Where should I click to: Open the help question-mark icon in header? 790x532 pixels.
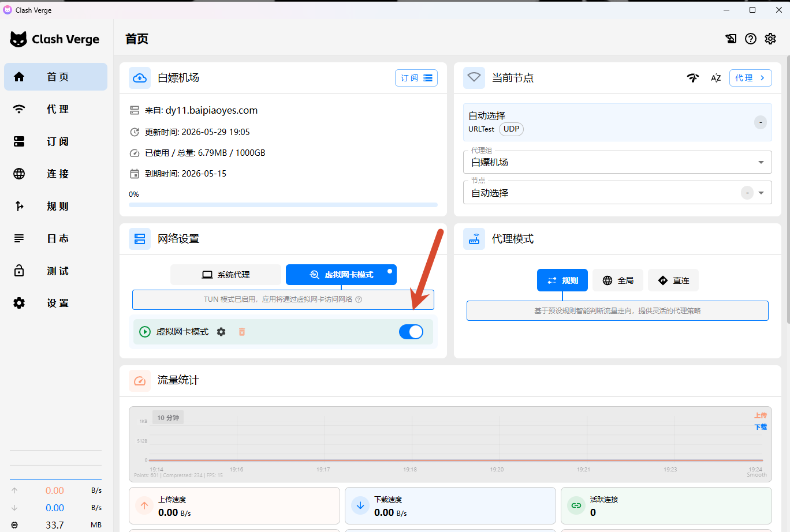(751, 39)
